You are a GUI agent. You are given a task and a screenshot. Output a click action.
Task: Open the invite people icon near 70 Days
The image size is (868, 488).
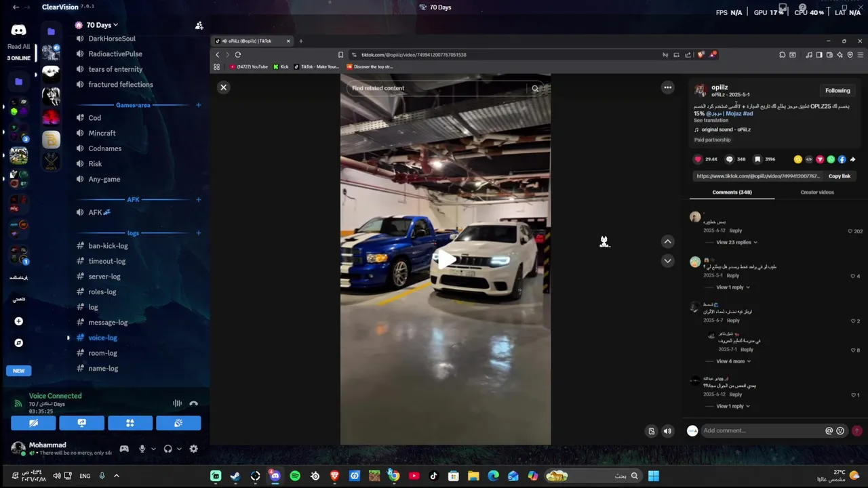[199, 25]
